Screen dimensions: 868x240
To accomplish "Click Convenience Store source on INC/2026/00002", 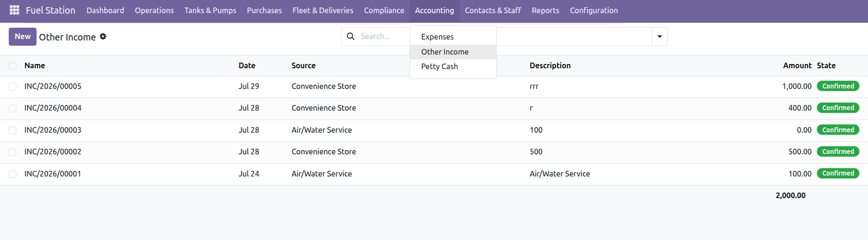I will [324, 152].
